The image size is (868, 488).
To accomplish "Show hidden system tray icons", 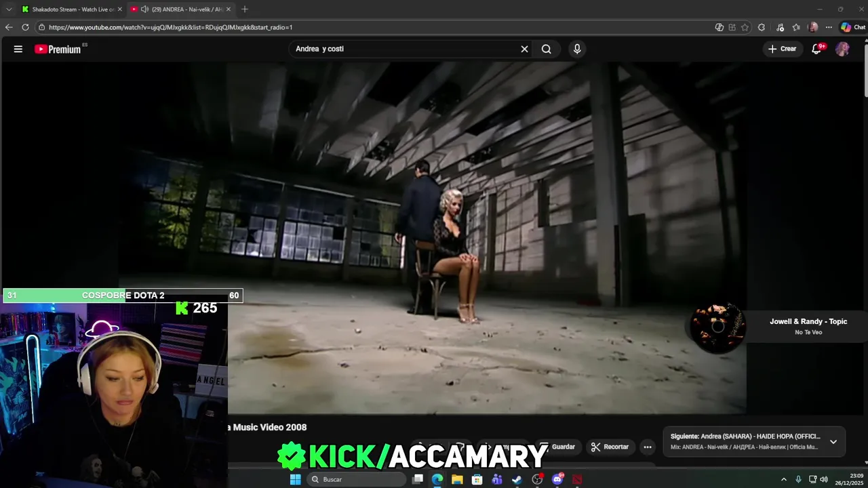I will 784,479.
